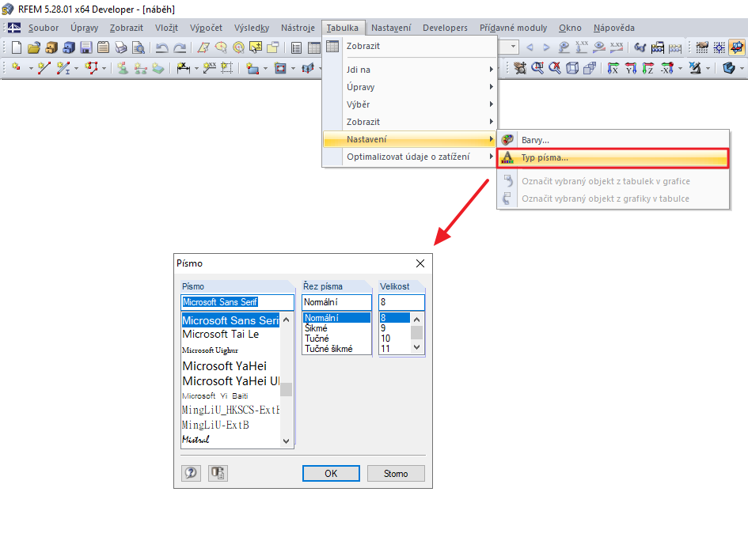Click the default settings icon beside help

click(218, 473)
